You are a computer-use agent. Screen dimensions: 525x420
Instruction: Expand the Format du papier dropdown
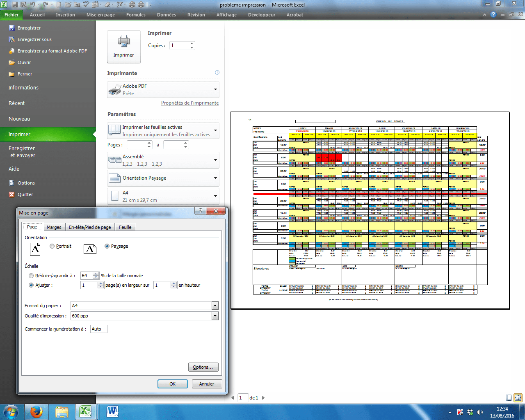pos(215,306)
